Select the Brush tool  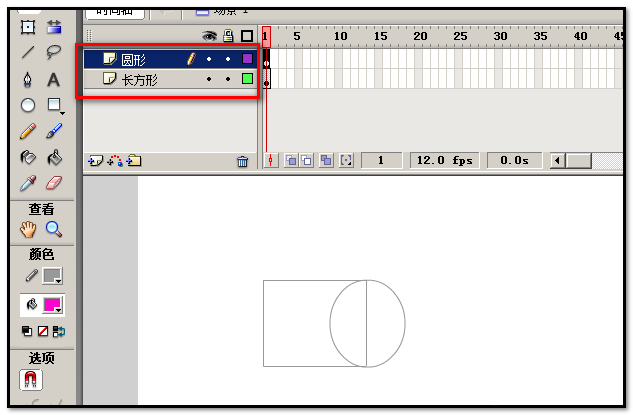pyautogui.click(x=54, y=131)
